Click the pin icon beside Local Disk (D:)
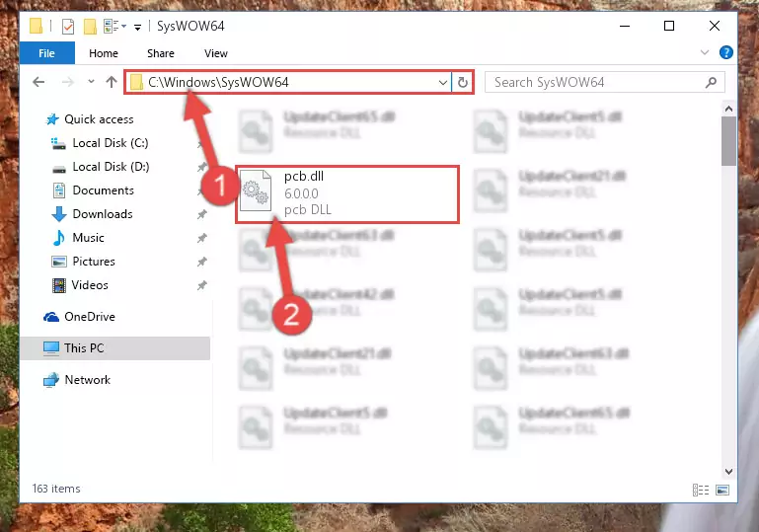The width and height of the screenshot is (759, 532). 202,167
